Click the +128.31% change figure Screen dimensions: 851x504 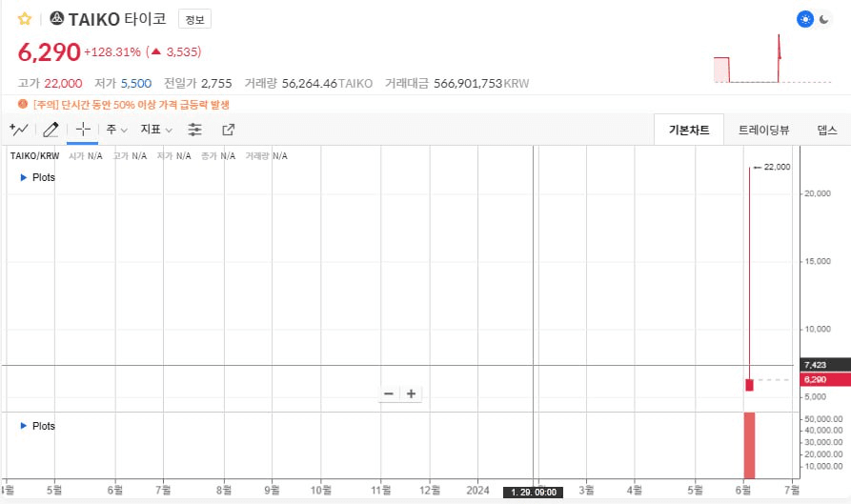112,52
